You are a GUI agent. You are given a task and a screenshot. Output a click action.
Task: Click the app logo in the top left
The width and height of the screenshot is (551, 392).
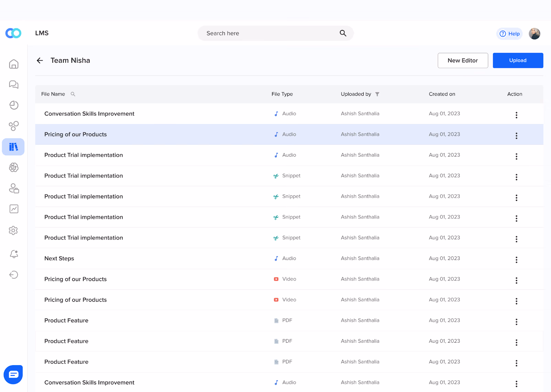coord(13,33)
